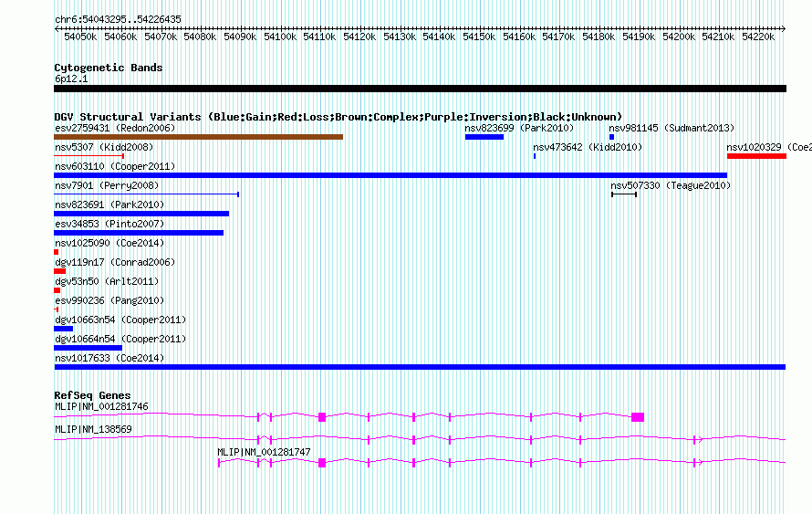
Task: Click the red dgv119n17 loss bar
Action: pyautogui.click(x=59, y=271)
